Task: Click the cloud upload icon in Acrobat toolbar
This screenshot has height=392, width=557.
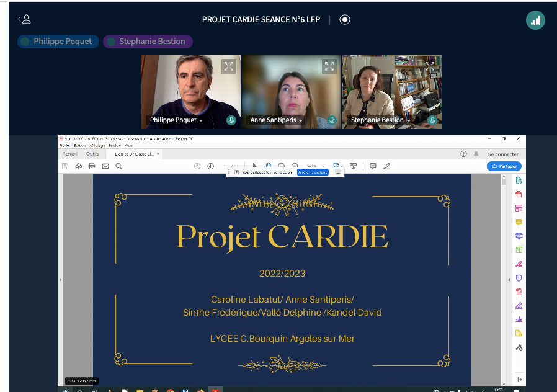Action: (x=79, y=166)
